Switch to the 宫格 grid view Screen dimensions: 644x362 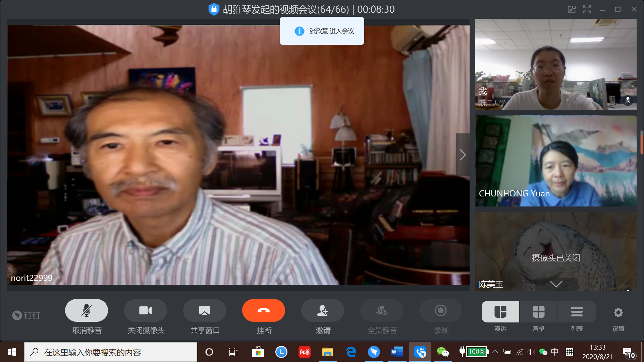click(x=538, y=312)
